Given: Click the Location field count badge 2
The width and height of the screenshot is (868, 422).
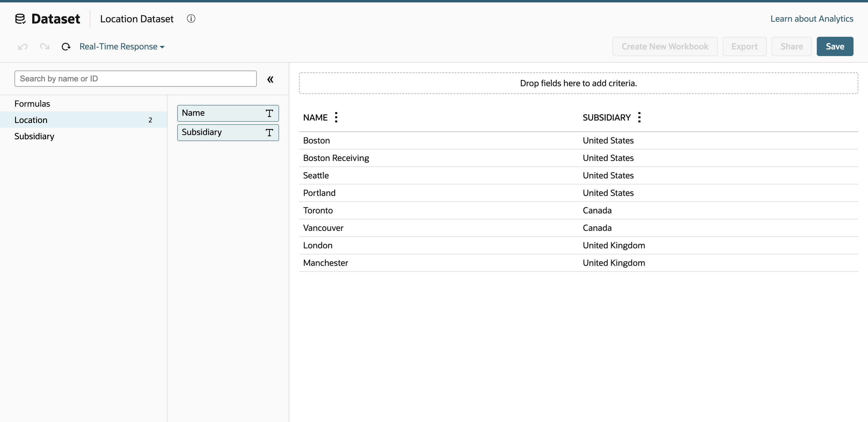Looking at the screenshot, I should click(x=150, y=120).
